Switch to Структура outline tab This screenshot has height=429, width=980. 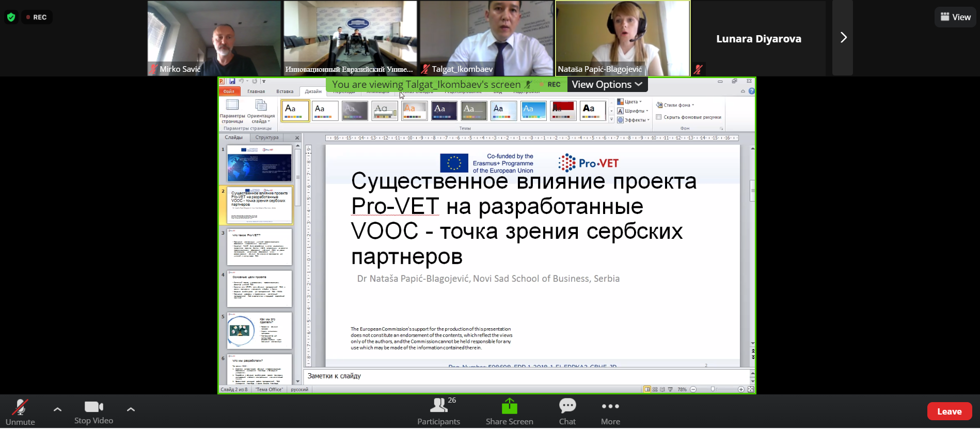point(267,137)
